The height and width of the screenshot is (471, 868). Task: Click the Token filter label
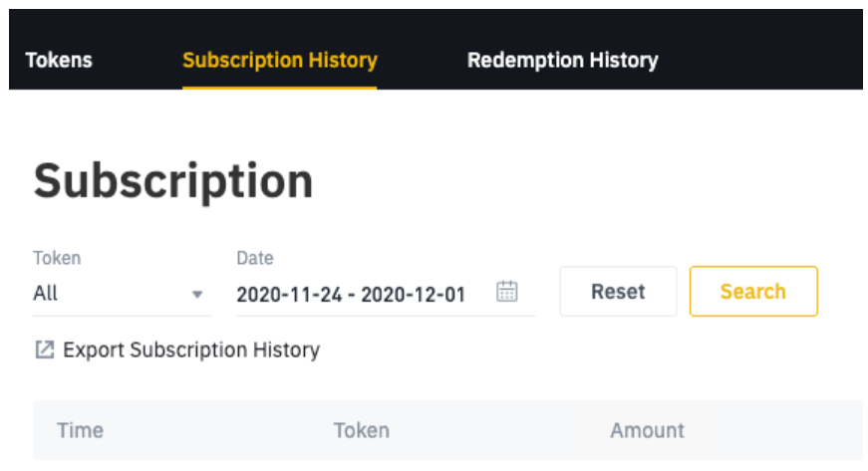click(x=57, y=258)
